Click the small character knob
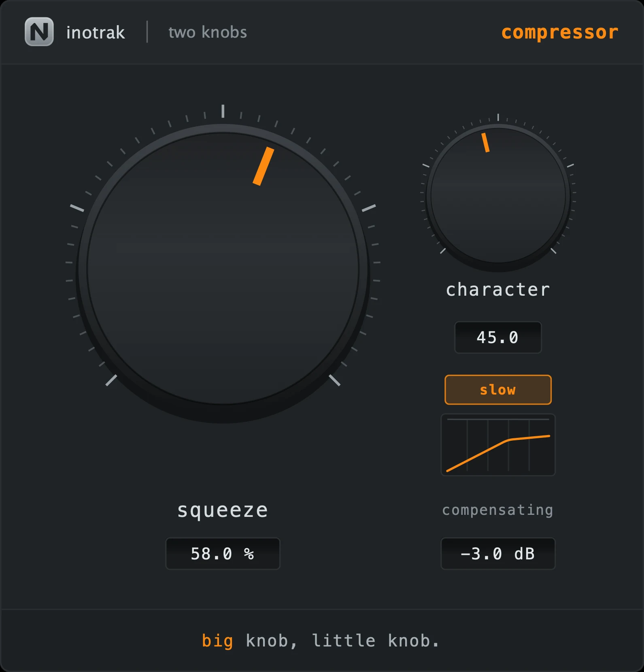 498,196
